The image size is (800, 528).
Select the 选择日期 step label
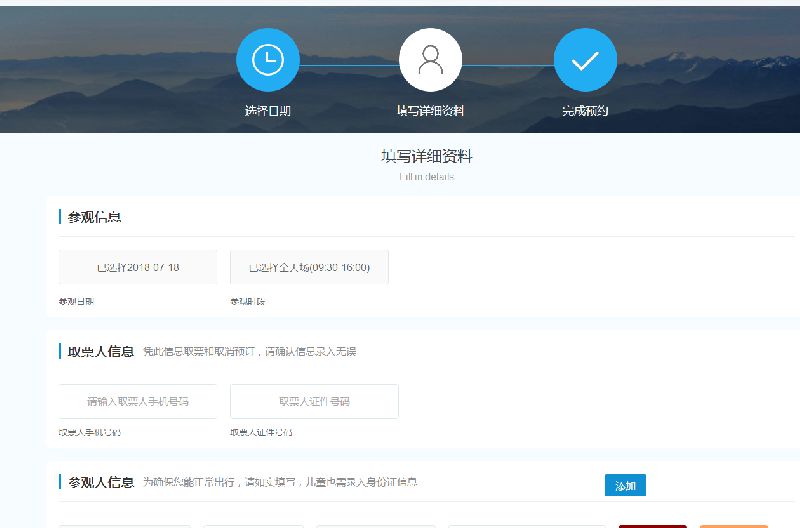pos(267,110)
